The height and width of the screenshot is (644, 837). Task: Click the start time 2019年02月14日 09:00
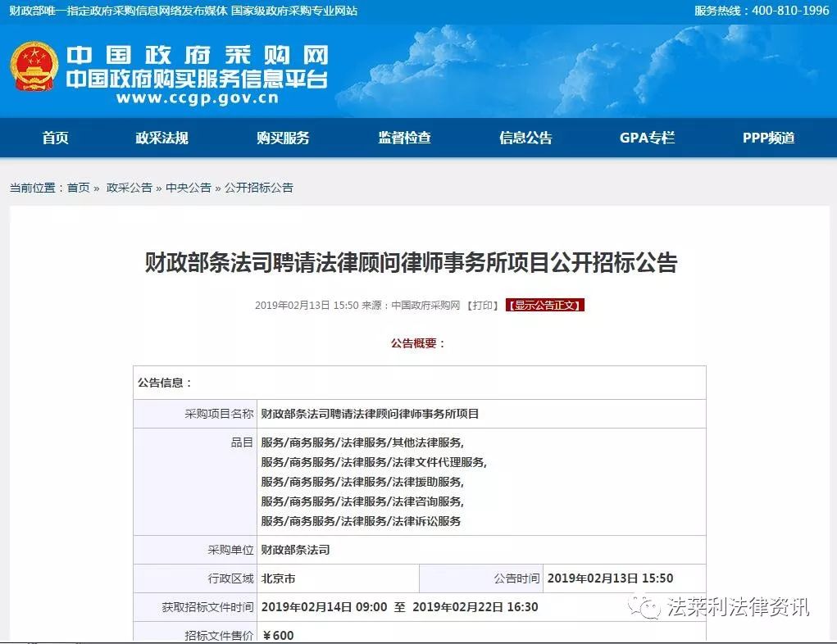(x=324, y=607)
